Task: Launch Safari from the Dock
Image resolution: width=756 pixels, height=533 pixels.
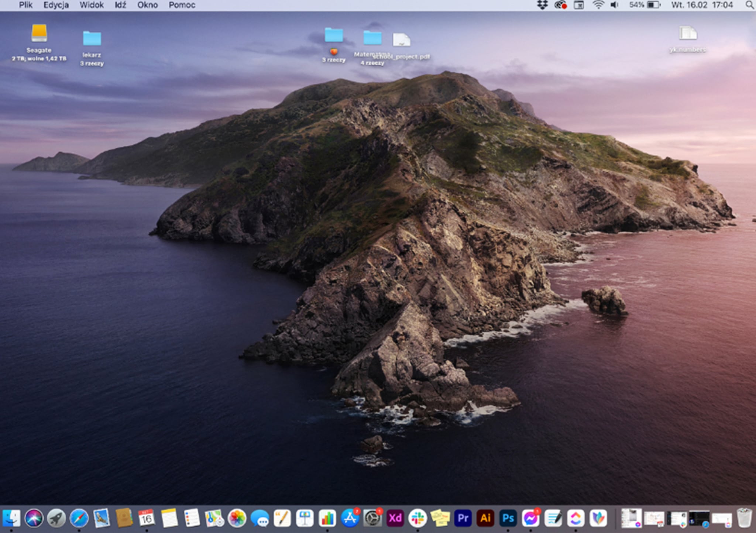Action: tap(79, 518)
